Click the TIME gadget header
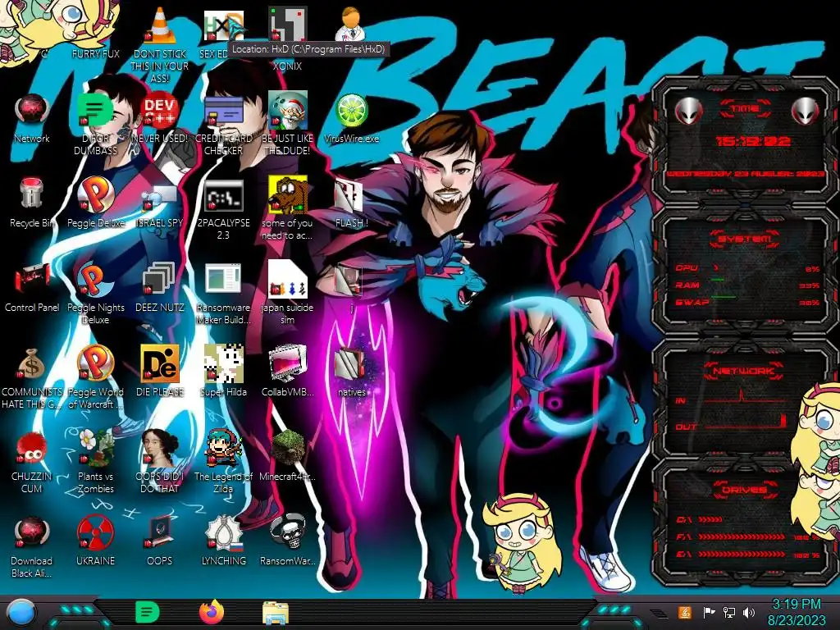 (745, 108)
